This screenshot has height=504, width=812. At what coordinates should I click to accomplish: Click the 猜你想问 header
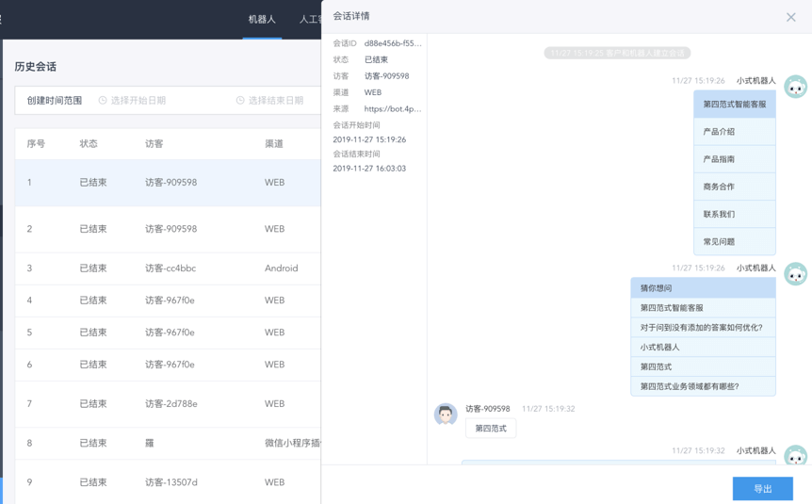703,288
